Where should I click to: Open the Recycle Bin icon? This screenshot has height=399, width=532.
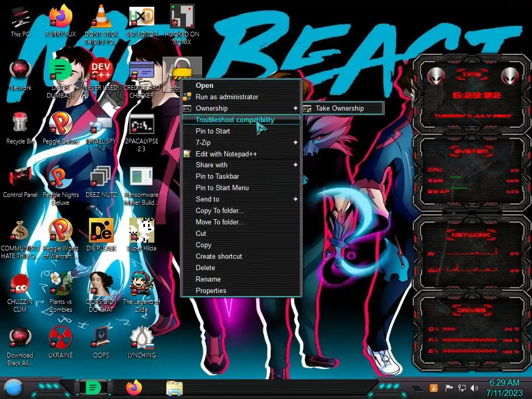click(20, 128)
